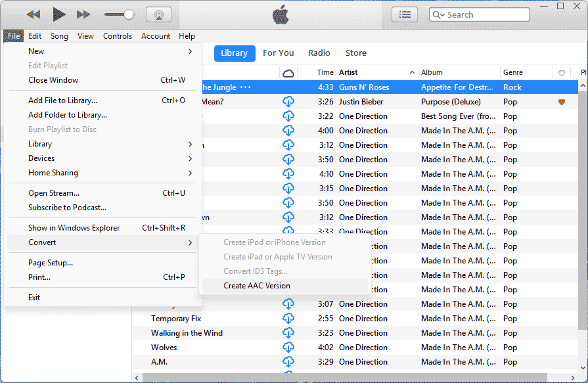Download Temporary Fix from iCloud

coord(288,319)
